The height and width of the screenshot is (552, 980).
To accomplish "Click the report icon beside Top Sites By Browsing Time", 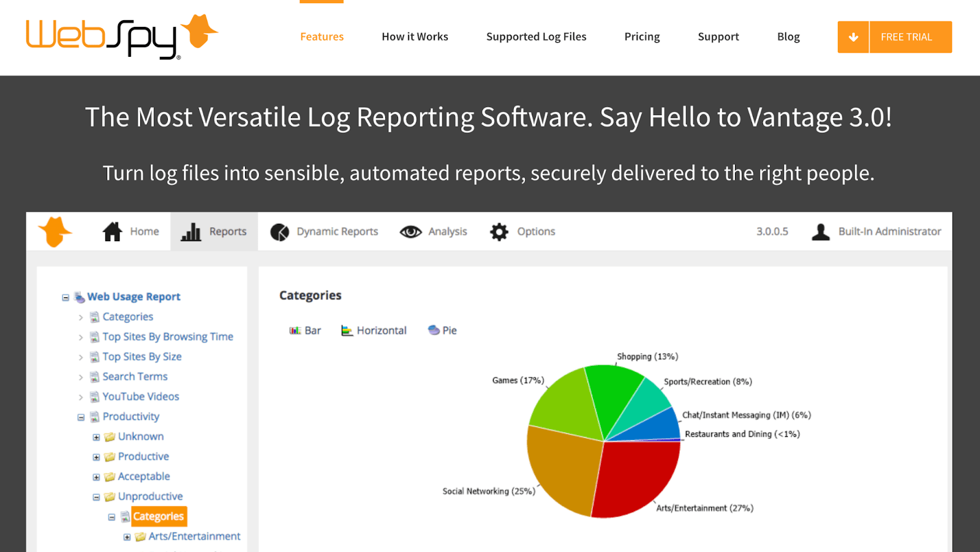I will (94, 337).
